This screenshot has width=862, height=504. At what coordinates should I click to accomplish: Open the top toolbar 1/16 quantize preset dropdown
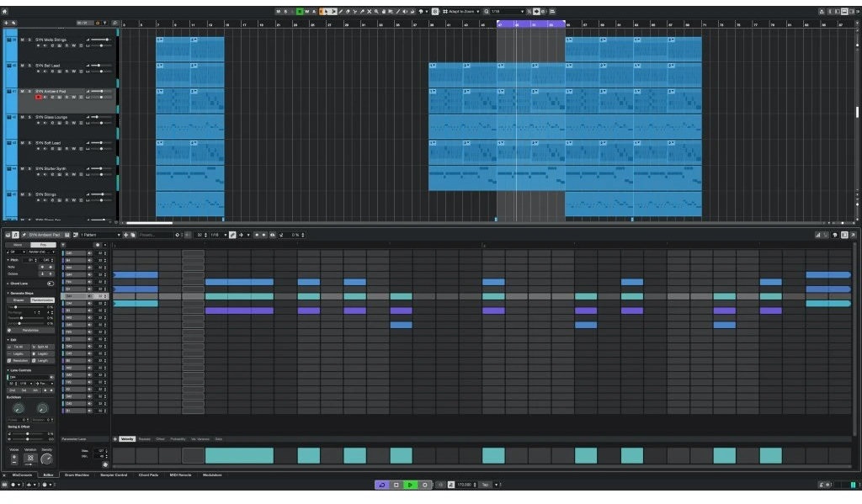[x=507, y=11]
